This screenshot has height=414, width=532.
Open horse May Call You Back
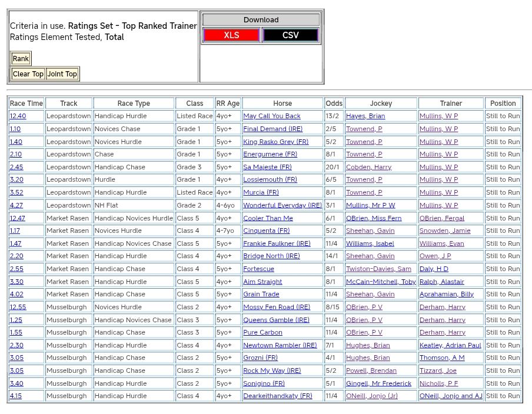pos(272,116)
